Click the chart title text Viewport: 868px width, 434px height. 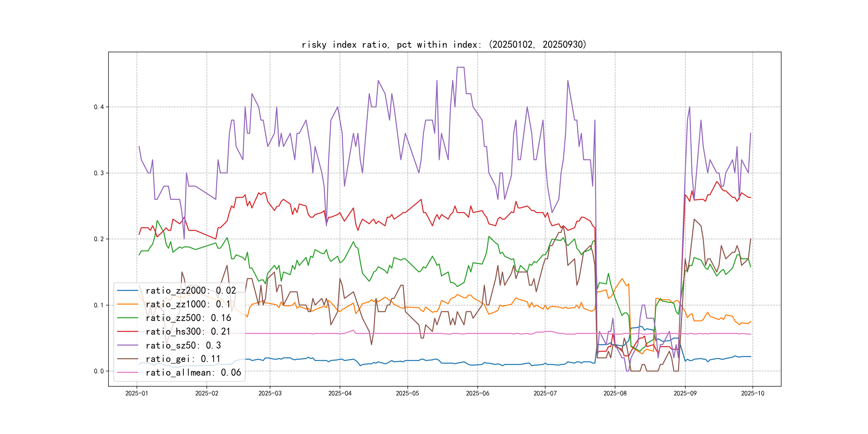point(444,44)
